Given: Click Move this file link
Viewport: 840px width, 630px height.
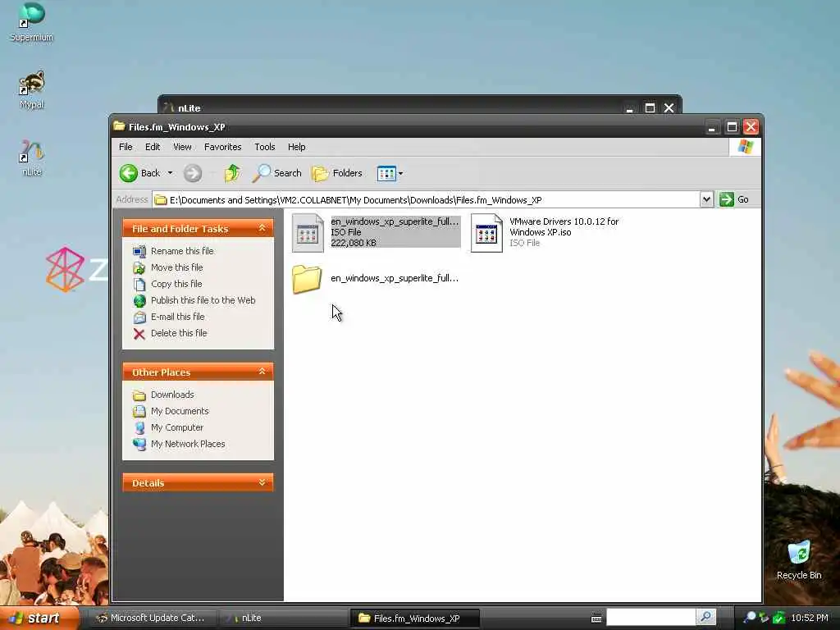Looking at the screenshot, I should coord(177,267).
